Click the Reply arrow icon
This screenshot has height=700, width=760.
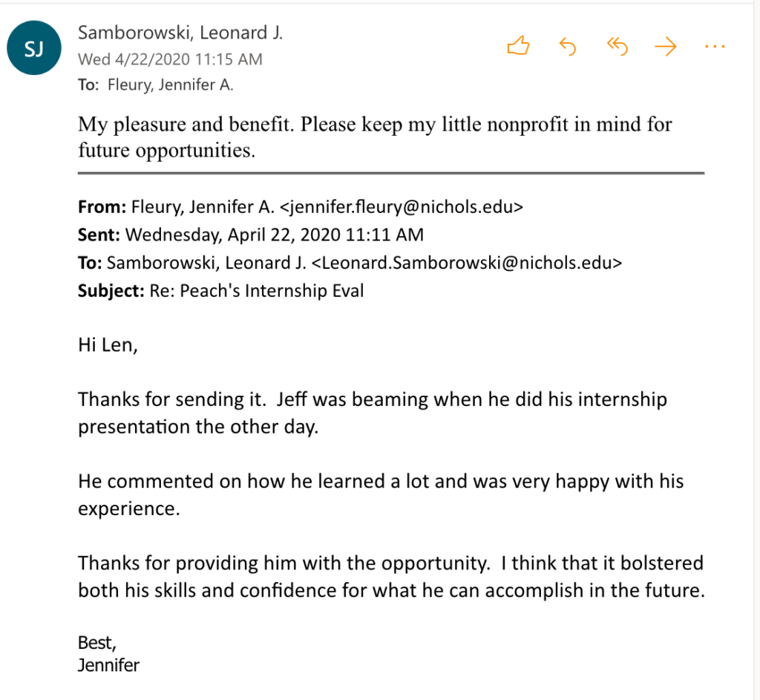(567, 47)
